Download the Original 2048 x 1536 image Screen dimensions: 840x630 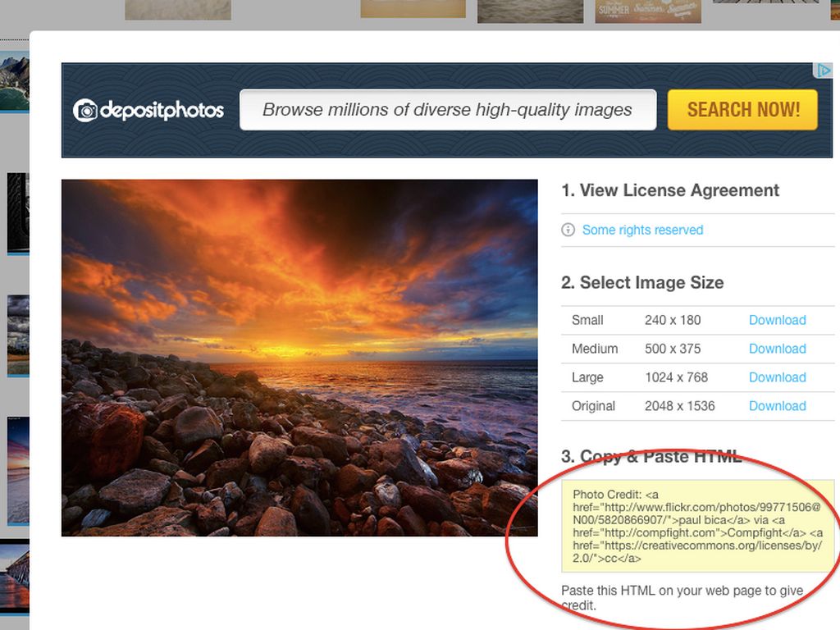pos(777,406)
